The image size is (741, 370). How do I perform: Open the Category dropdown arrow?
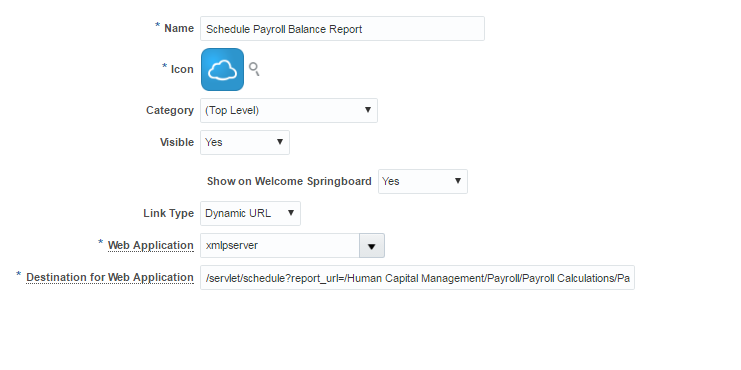click(368, 110)
